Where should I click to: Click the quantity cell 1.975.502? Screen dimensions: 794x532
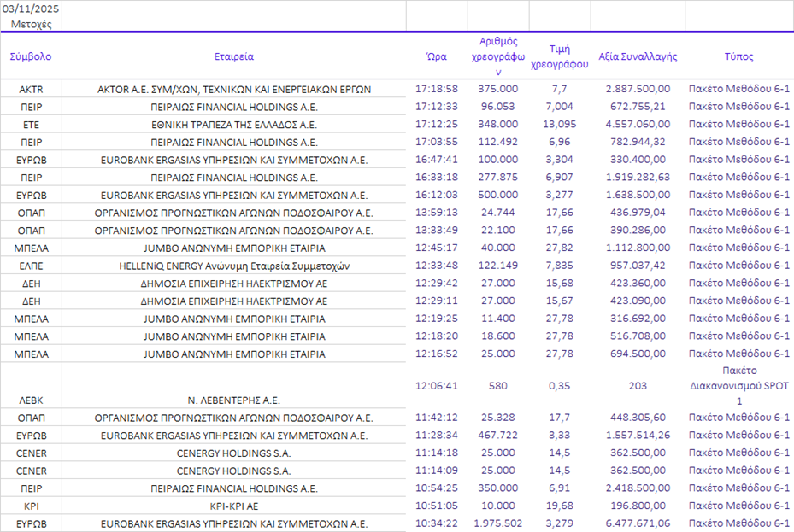pyautogui.click(x=498, y=523)
